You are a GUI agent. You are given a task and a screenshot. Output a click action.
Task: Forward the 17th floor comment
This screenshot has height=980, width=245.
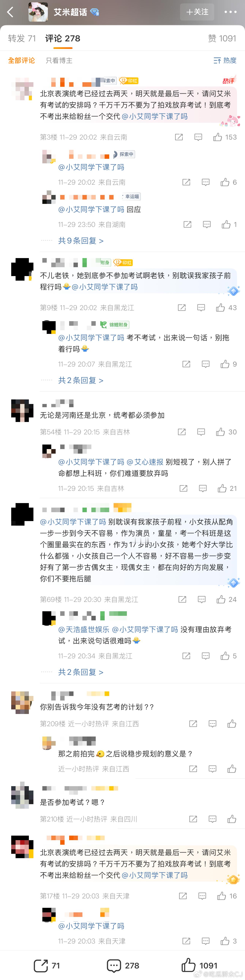tap(183, 896)
